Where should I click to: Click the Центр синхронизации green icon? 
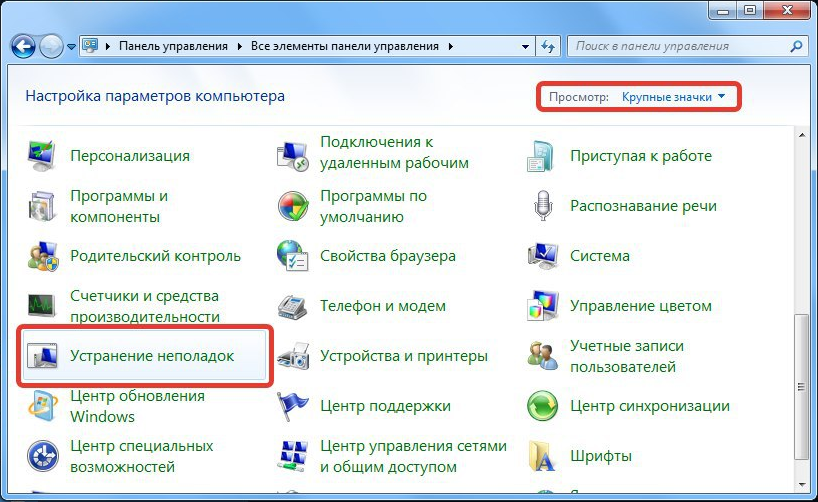[x=543, y=406]
